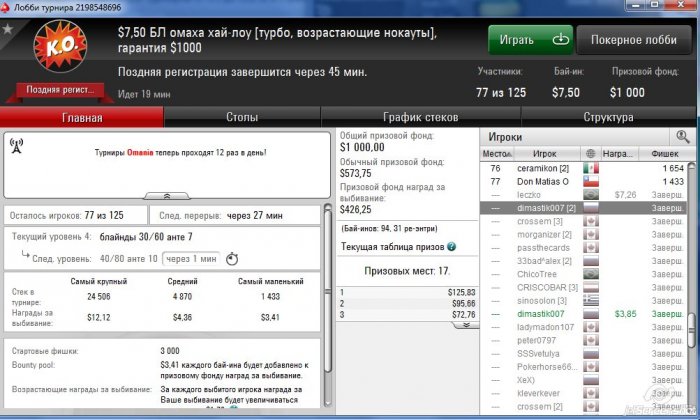Open the player search magnifier
This screenshot has width=700, height=420.
pos(683,137)
